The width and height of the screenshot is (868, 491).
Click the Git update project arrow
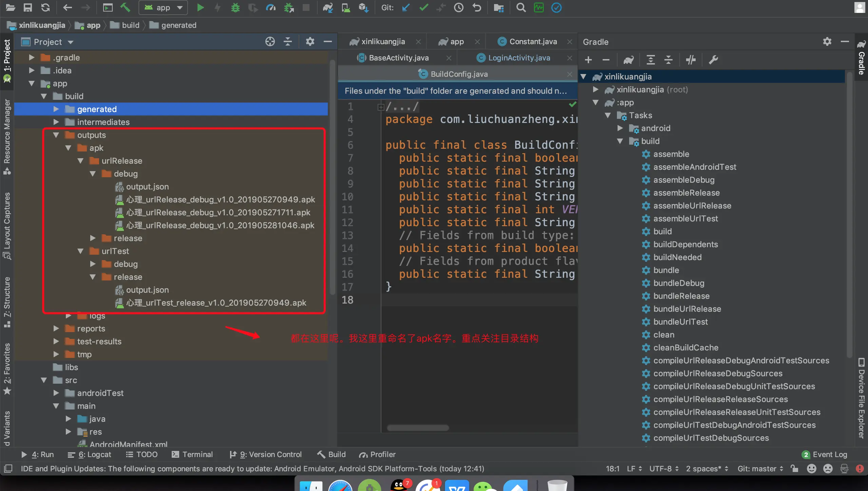coord(406,7)
